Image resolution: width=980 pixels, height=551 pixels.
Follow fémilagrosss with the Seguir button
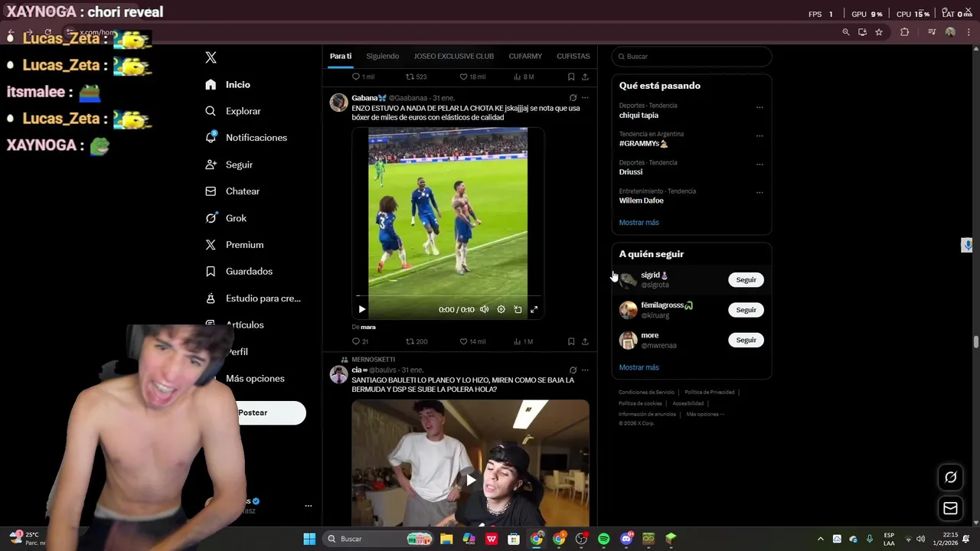pos(746,310)
